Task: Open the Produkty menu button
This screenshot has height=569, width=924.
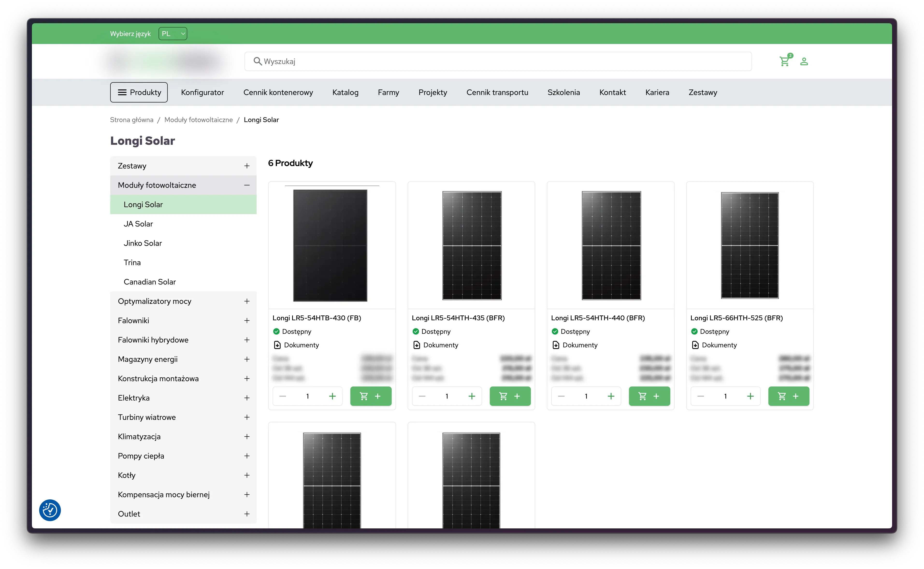Action: coord(139,92)
